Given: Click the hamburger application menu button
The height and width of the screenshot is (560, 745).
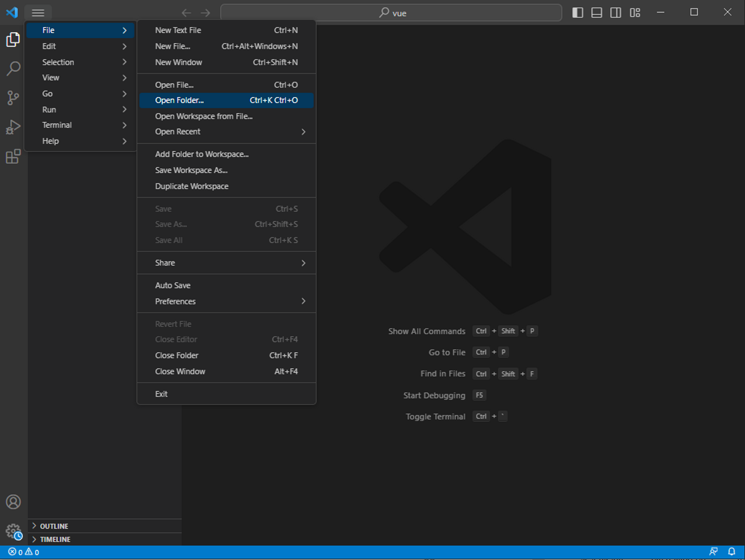Looking at the screenshot, I should (x=38, y=13).
